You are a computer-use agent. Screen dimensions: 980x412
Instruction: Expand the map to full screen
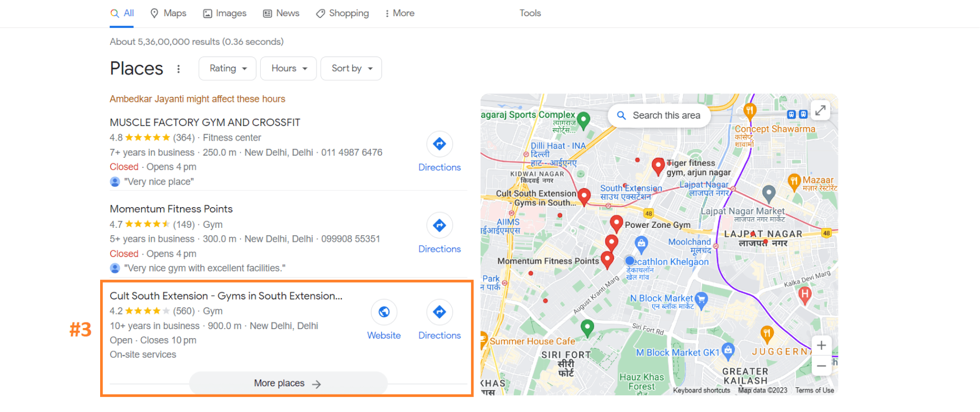[x=820, y=110]
